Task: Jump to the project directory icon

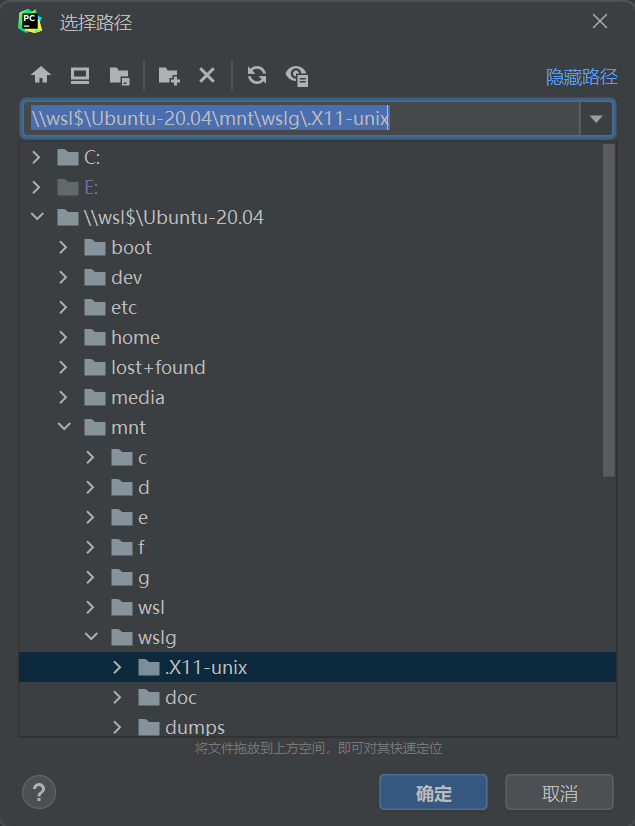Action: tap(120, 76)
